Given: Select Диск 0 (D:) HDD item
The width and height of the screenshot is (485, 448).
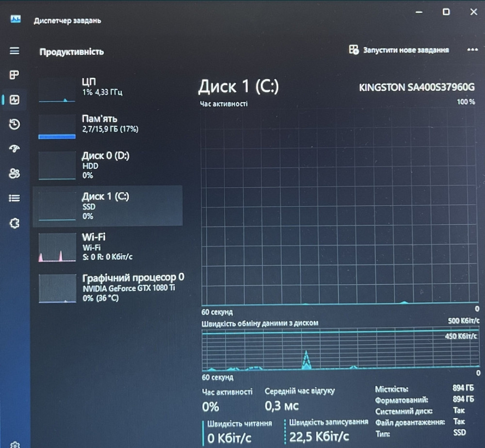Looking at the screenshot, I should (x=107, y=165).
